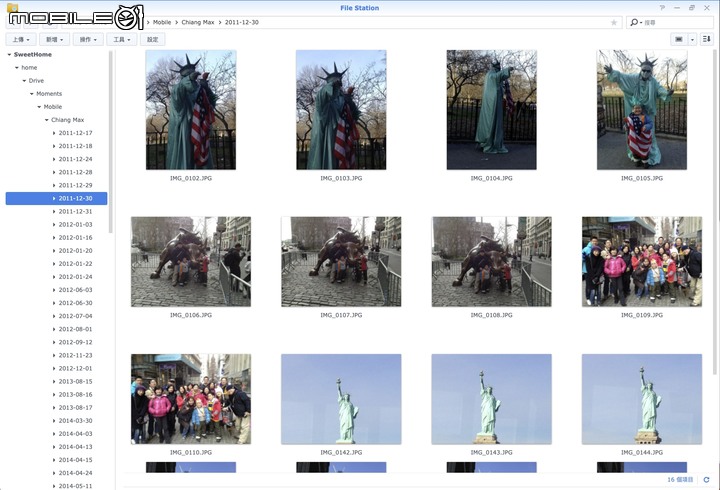The height and width of the screenshot is (490, 720).
Task: Select the IMG_0108.JPG thumbnail
Action: pos(491,262)
